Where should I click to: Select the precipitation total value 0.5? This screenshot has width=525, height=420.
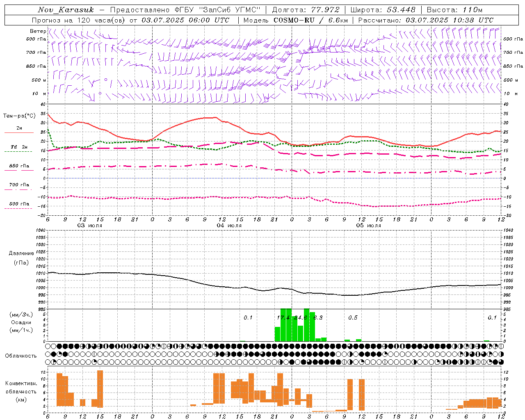click(353, 318)
